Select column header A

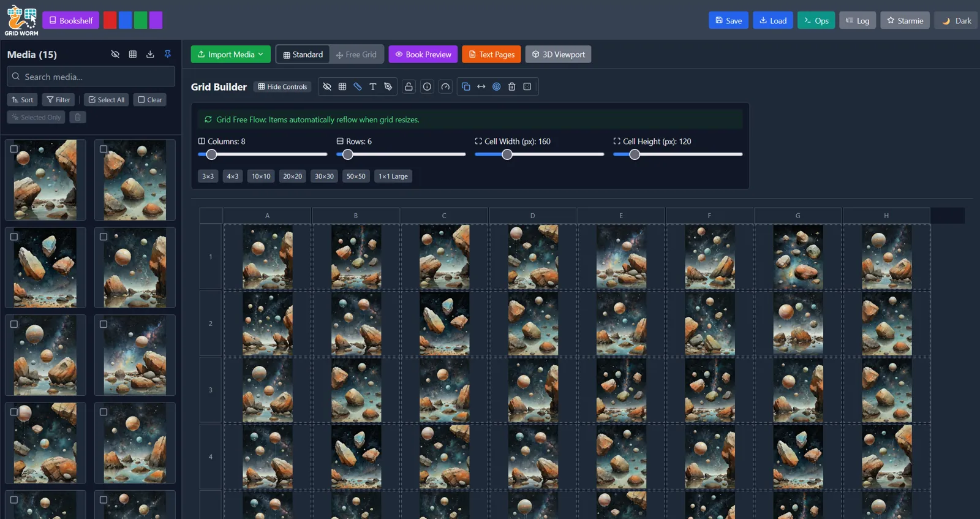click(268, 216)
